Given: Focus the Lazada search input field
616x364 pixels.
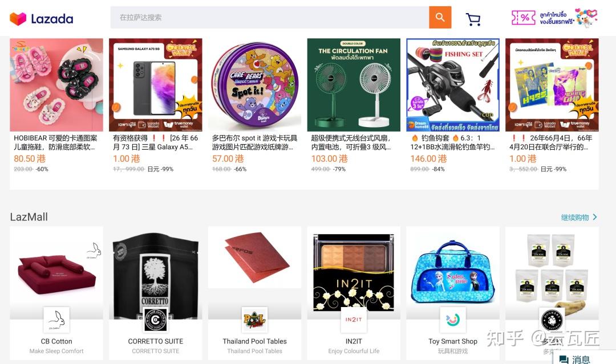Looking at the screenshot, I should click(269, 17).
